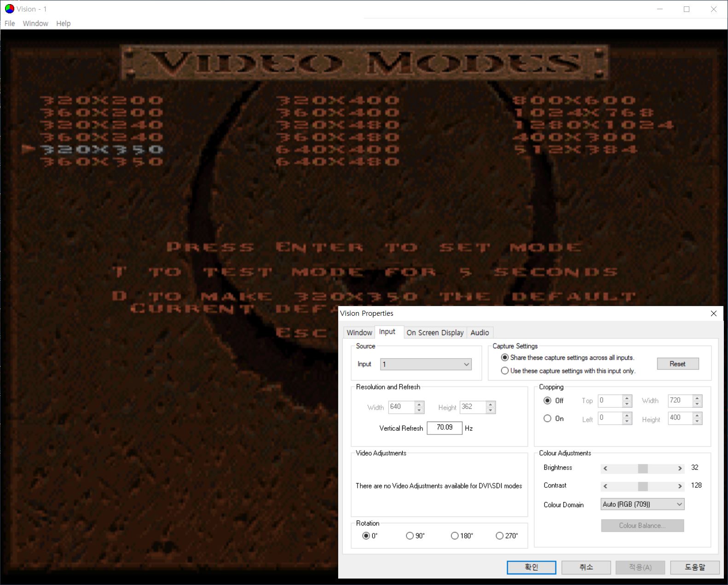Click the Brightness left arrow
This screenshot has width=728, height=585.
coord(606,469)
